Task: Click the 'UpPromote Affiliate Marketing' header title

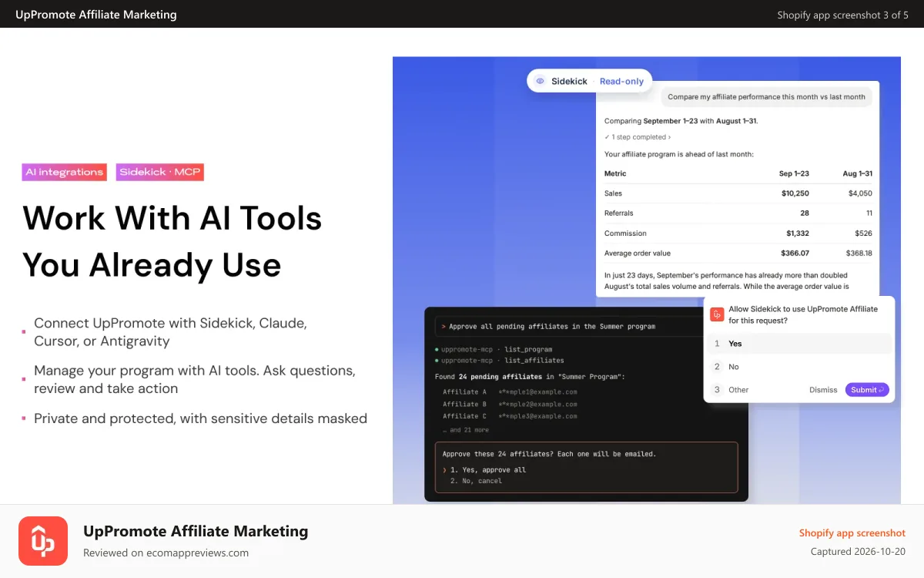Action: (96, 14)
